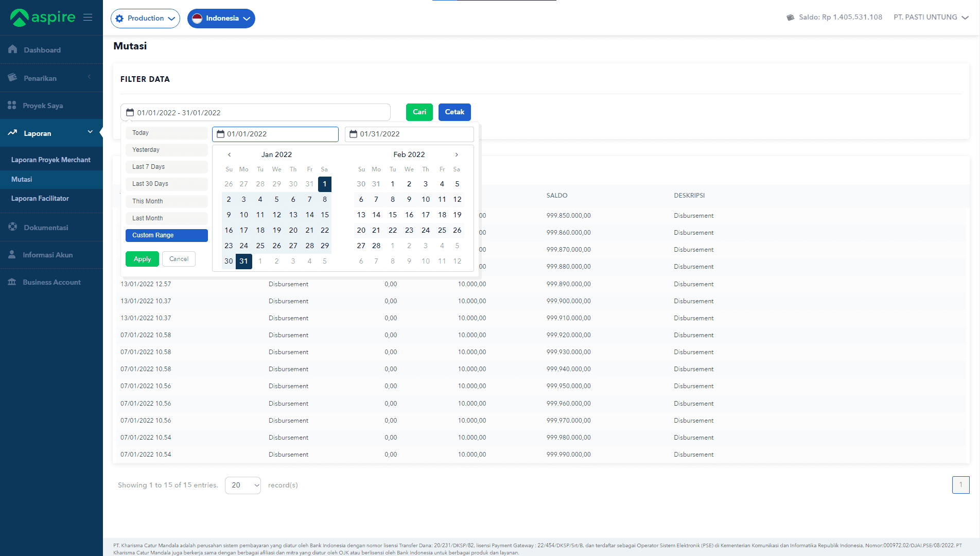Select January 1 in Jan 2022 calendar
Image resolution: width=980 pixels, height=556 pixels.
[x=325, y=184]
